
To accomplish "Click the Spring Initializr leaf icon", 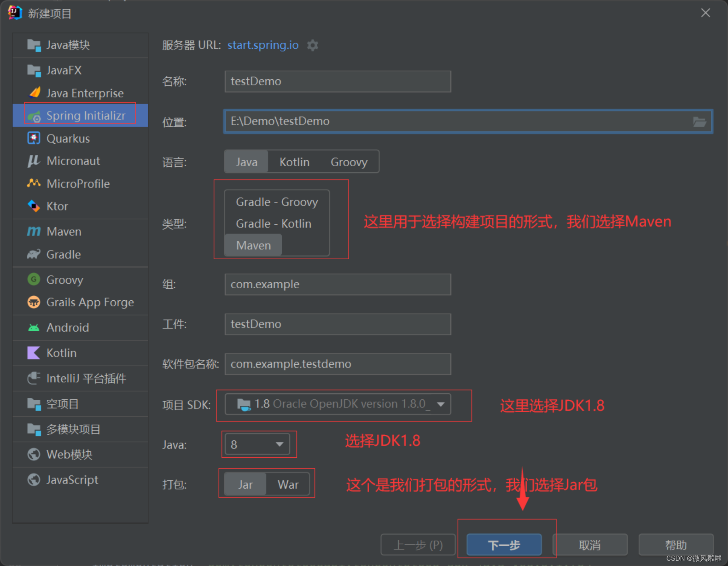I will point(34,116).
